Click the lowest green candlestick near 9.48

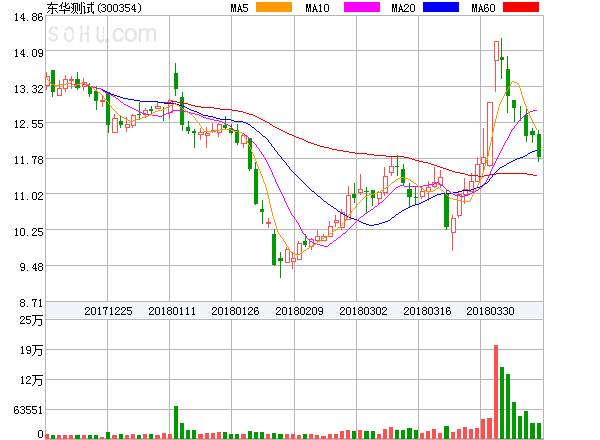pos(280,264)
